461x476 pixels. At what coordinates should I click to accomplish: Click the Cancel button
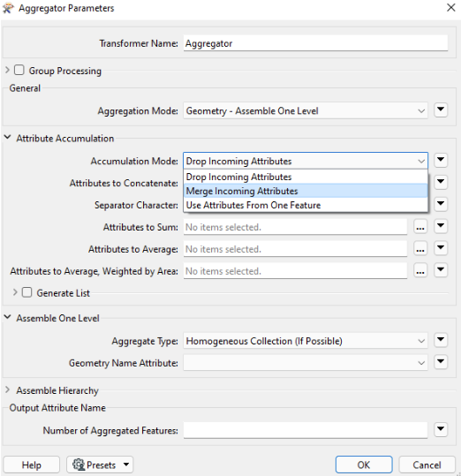point(427,465)
